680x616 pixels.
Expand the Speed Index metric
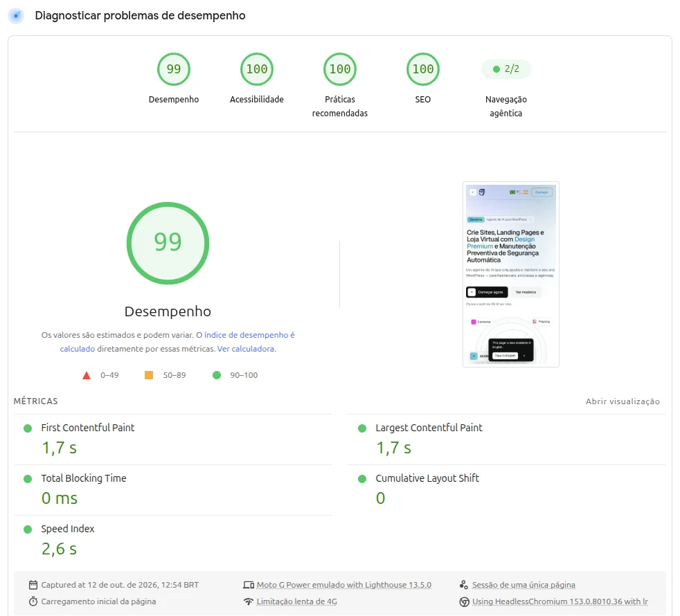172,540
